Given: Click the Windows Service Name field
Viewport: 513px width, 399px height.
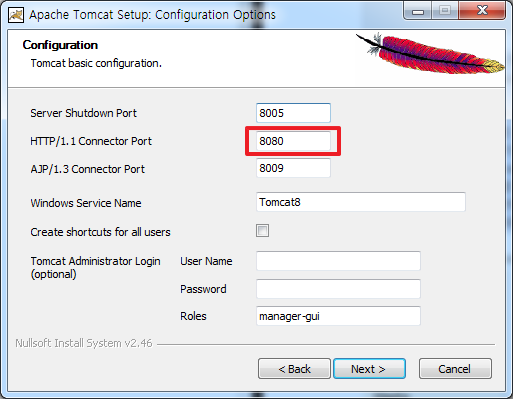Looking at the screenshot, I should pos(361,202).
